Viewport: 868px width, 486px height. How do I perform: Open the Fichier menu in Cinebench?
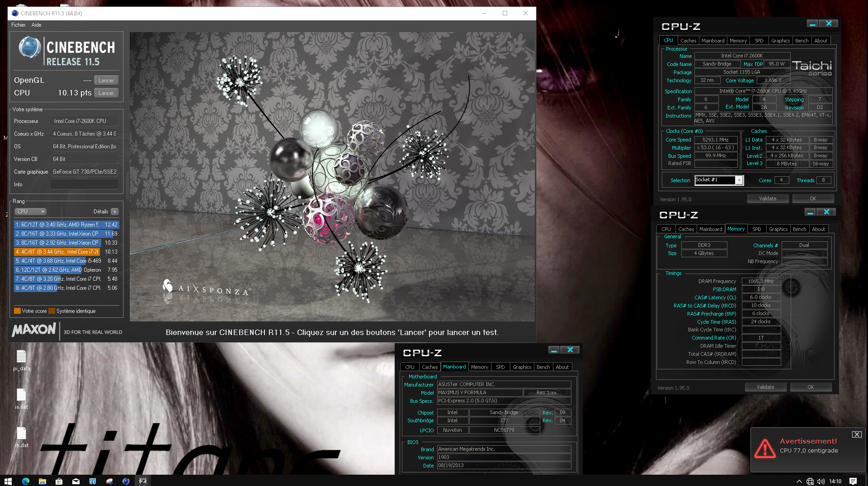(x=18, y=25)
